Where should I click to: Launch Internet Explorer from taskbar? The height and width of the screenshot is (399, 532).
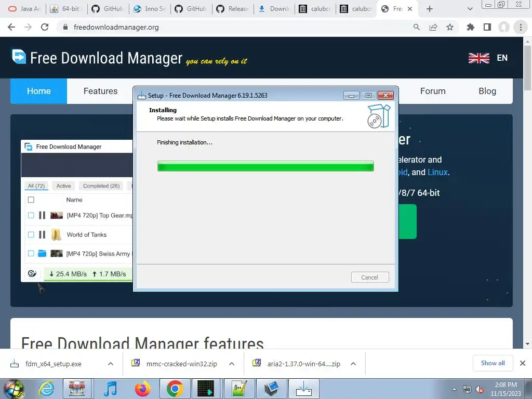point(46,389)
